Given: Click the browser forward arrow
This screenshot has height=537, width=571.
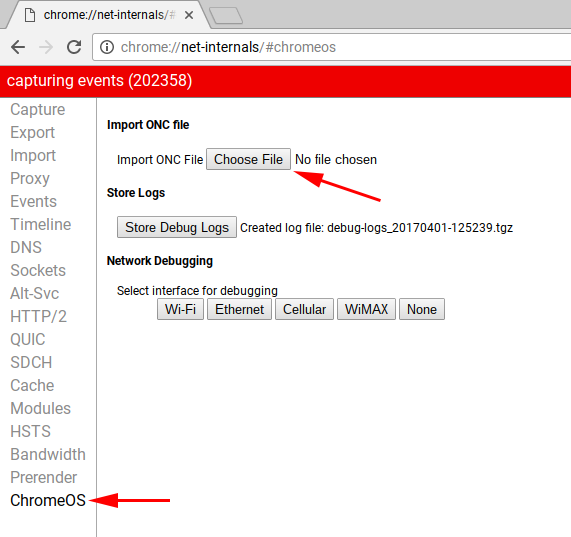Looking at the screenshot, I should point(46,47).
